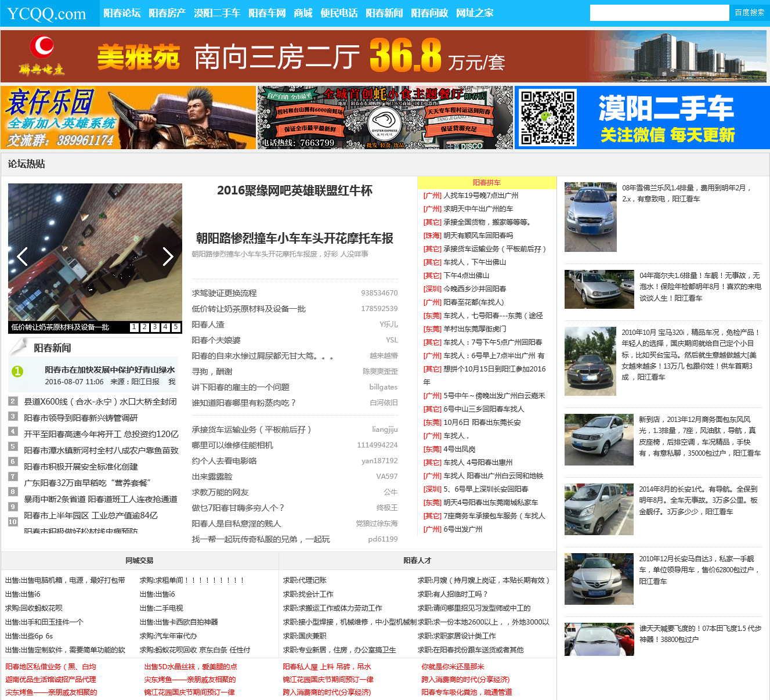Open the 东风风光 minivan thumbnail
This screenshot has height=700, width=770.
(x=599, y=440)
